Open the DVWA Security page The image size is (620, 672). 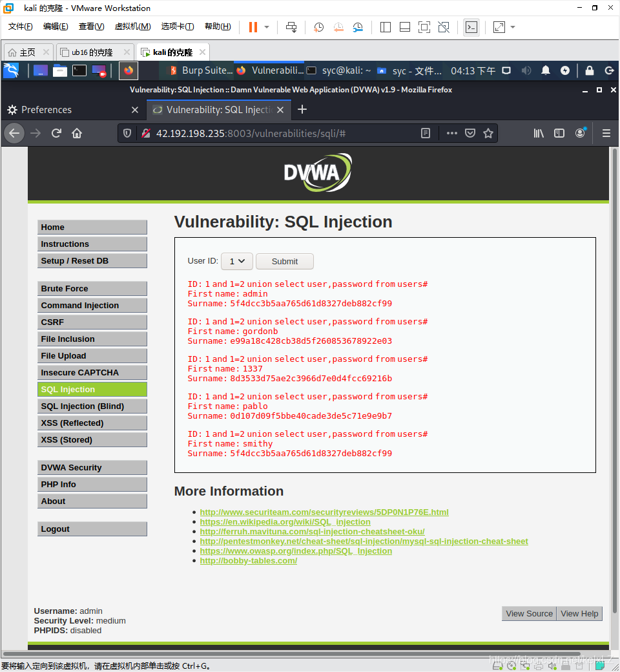click(92, 467)
